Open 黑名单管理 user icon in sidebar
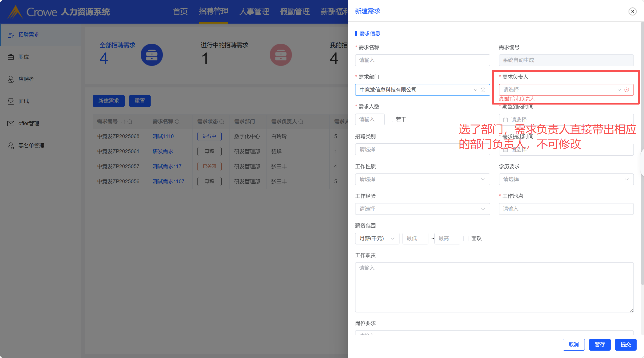Viewport: 644px width, 358px height. pyautogui.click(x=10, y=146)
